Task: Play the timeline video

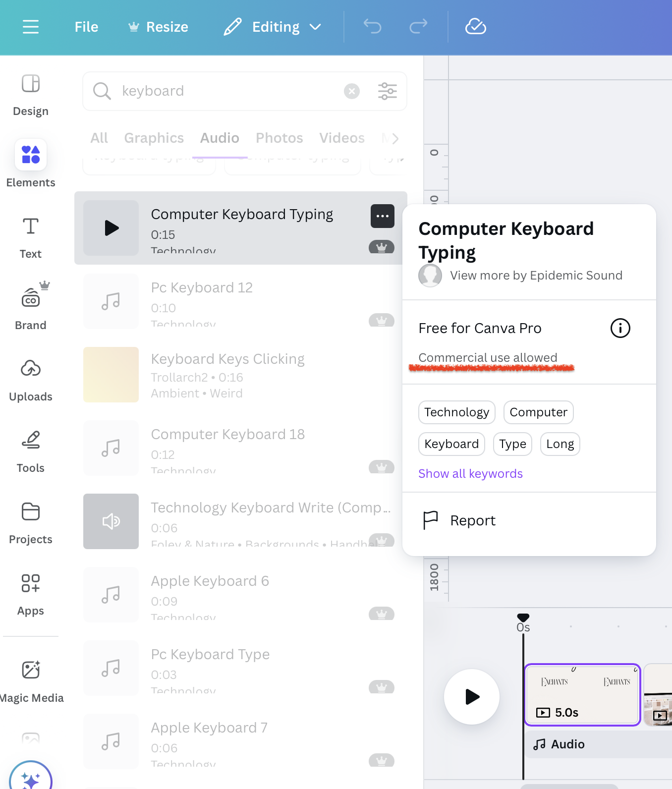Action: tap(472, 697)
